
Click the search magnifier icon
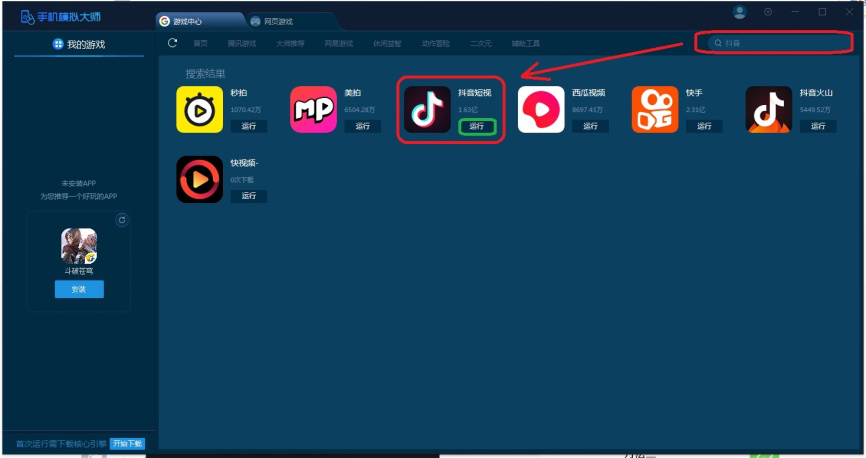[718, 43]
